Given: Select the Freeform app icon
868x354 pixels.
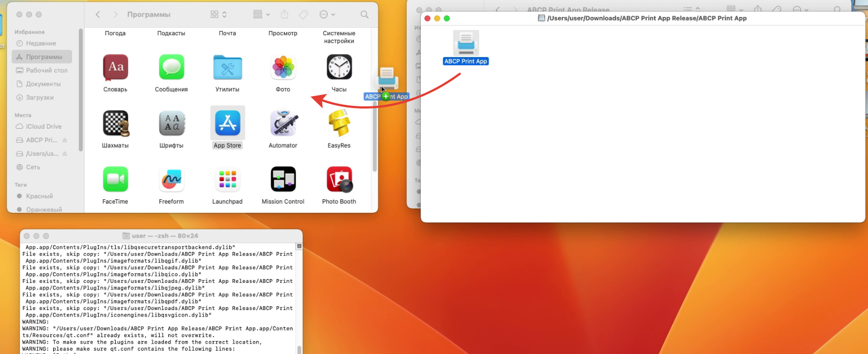Looking at the screenshot, I should [x=172, y=179].
